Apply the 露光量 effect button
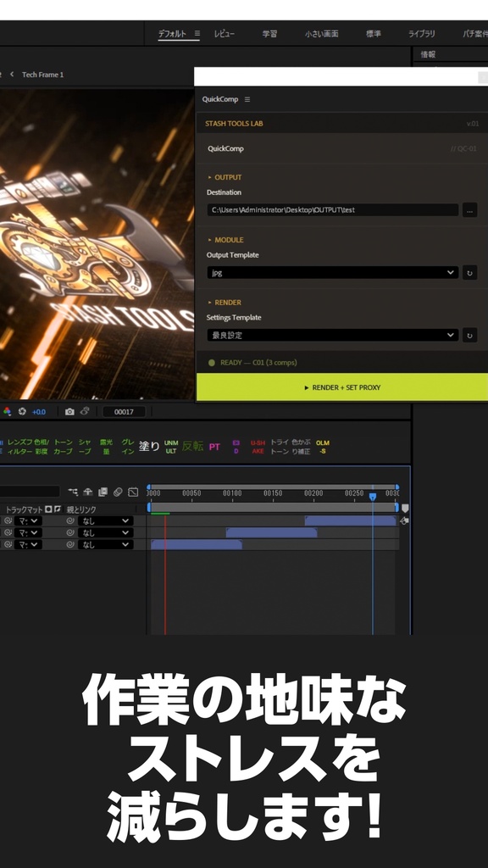Screen dimensions: 488x868 (x=106, y=447)
